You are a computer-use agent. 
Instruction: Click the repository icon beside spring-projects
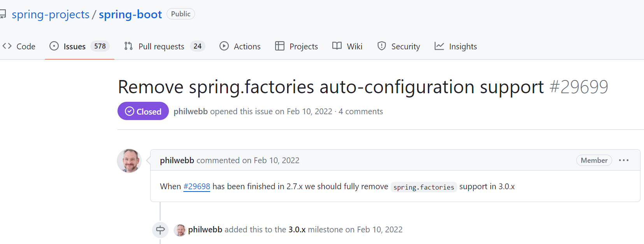[x=3, y=14]
